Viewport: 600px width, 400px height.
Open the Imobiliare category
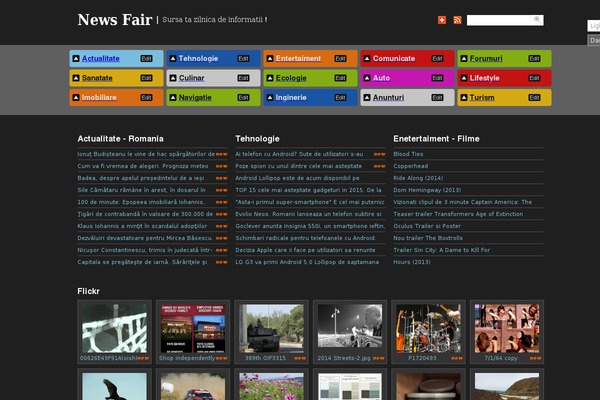(99, 98)
